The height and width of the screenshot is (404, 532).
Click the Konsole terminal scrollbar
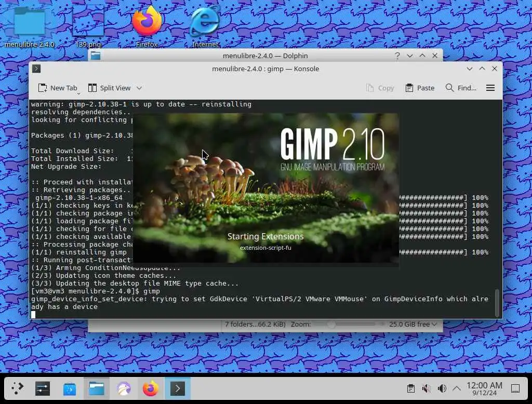(497, 303)
